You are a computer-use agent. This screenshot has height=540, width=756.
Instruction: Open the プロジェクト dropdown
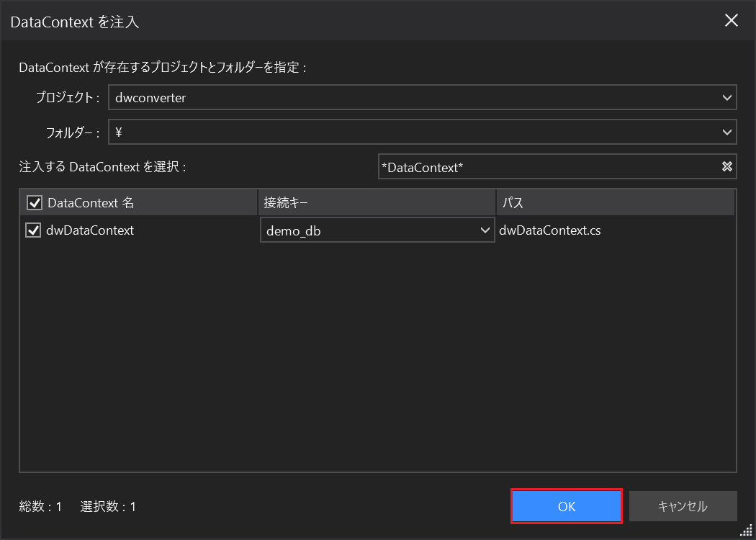click(x=727, y=97)
